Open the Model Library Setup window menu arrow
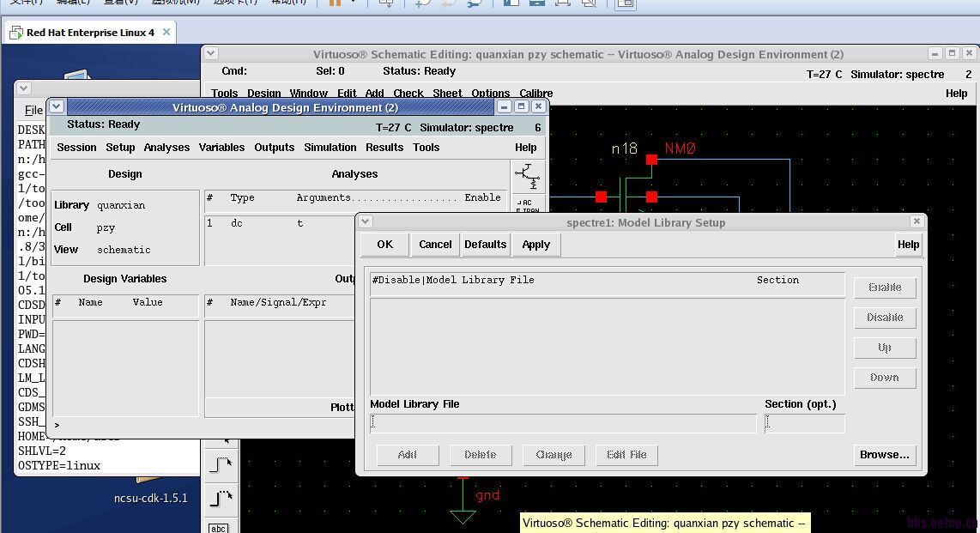 coord(366,221)
